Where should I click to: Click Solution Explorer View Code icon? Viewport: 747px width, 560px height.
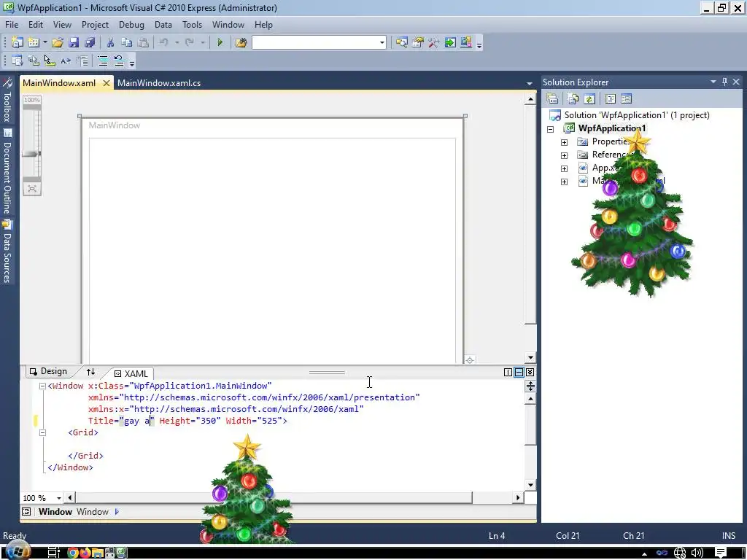[x=611, y=98]
